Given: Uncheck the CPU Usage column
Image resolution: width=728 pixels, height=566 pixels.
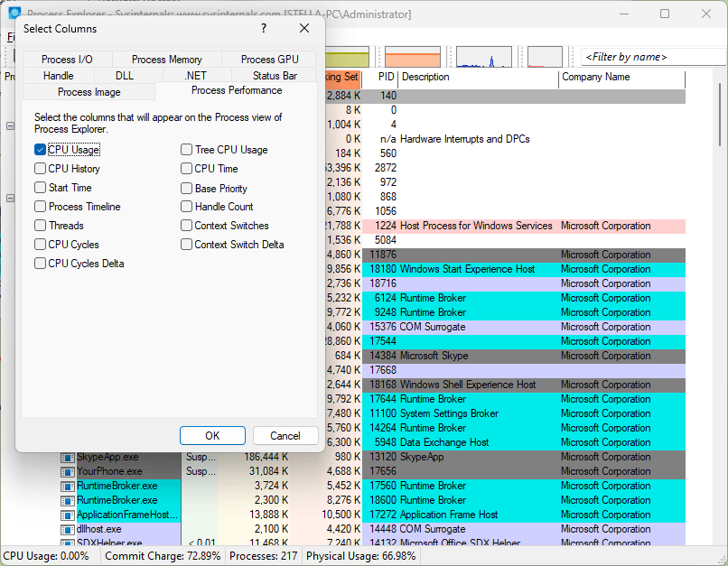Looking at the screenshot, I should point(40,150).
